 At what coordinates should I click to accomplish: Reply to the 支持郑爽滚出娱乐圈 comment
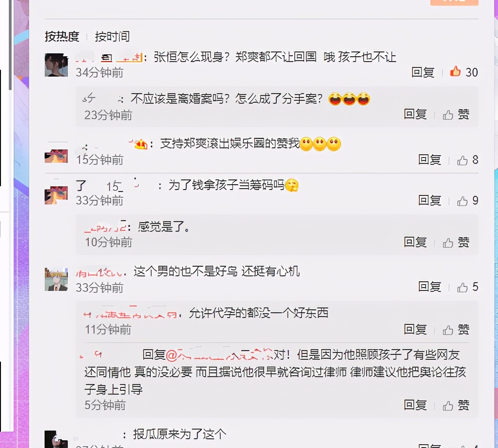(429, 160)
